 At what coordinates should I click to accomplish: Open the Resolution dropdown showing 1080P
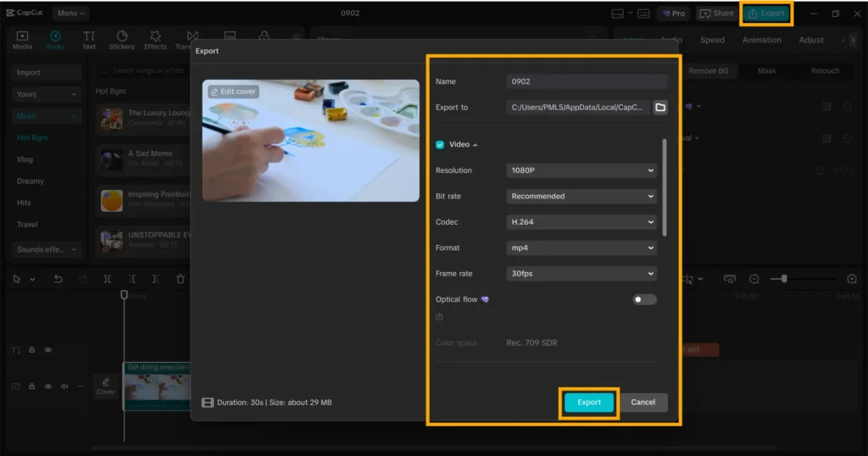(x=581, y=170)
